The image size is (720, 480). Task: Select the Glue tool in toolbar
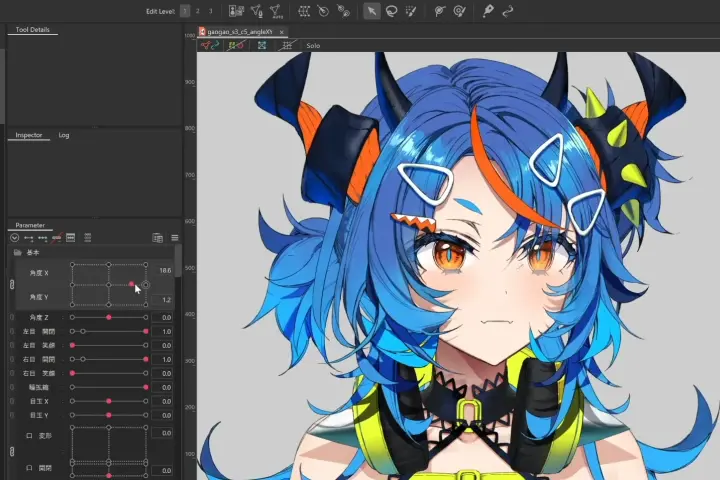[x=343, y=11]
